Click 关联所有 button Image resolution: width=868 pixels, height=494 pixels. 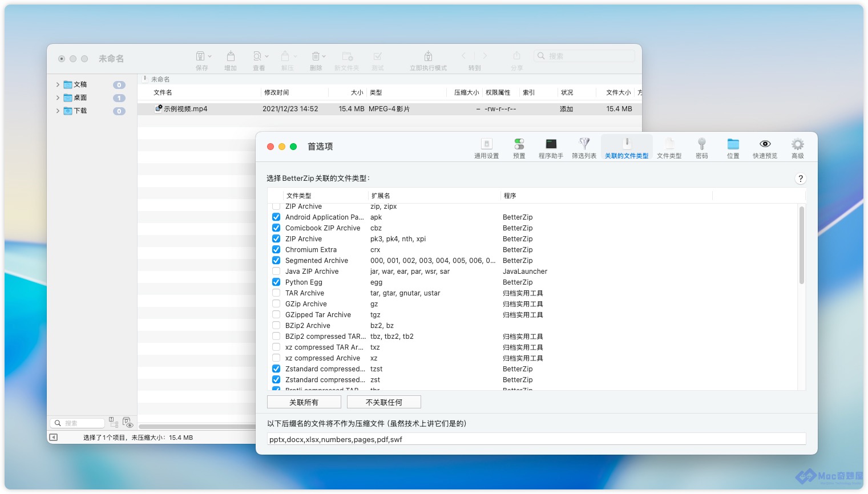(304, 402)
